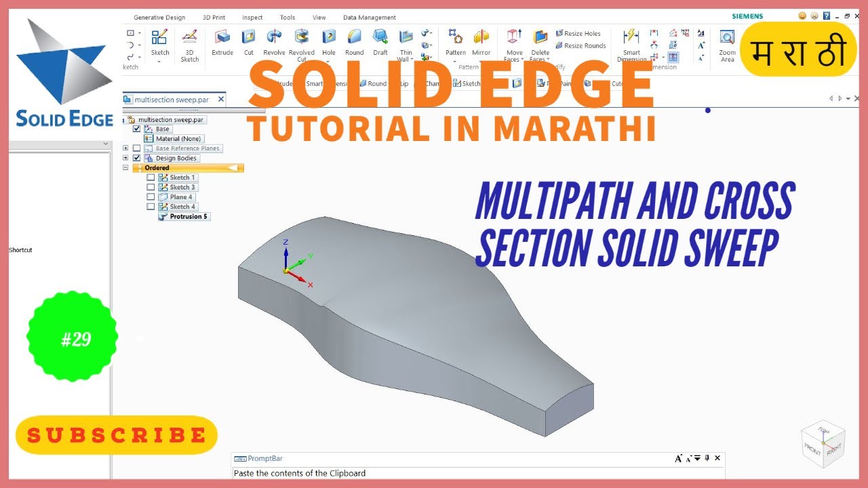Open the Data Management tab
The height and width of the screenshot is (488, 868).
coord(370,18)
